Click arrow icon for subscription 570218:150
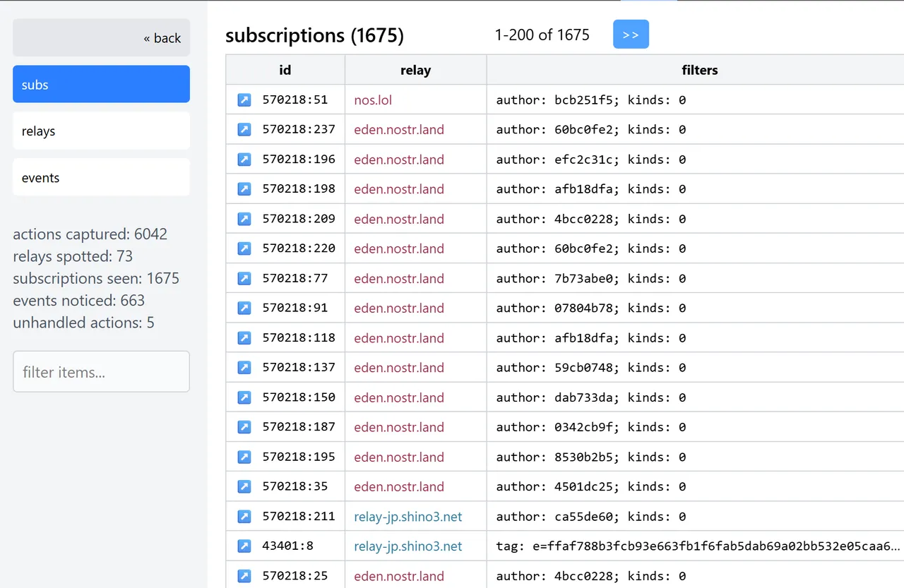 244,397
